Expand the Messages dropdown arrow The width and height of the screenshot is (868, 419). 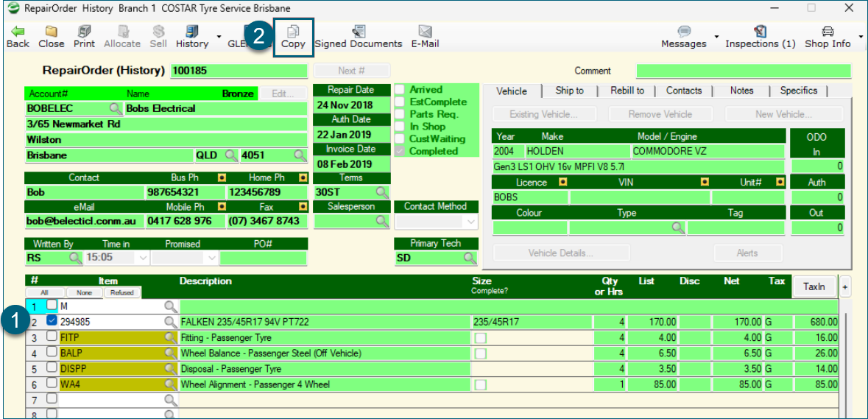717,37
